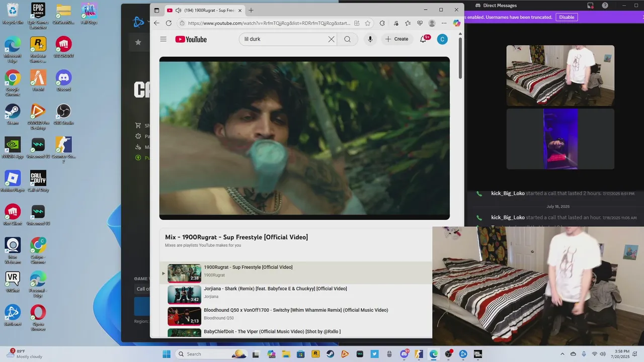Play Jorjiana Shark Remix thumbnail
The width and height of the screenshot is (644, 362).
(184, 295)
